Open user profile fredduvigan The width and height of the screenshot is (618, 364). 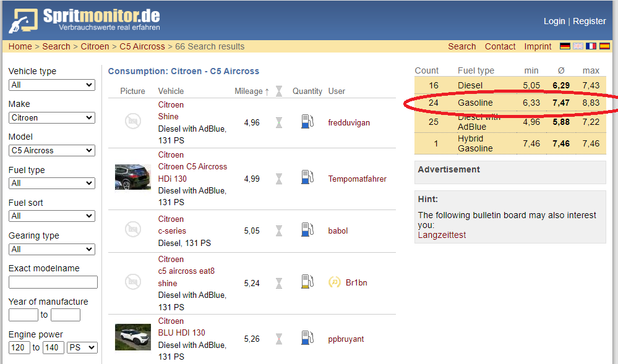(x=349, y=122)
